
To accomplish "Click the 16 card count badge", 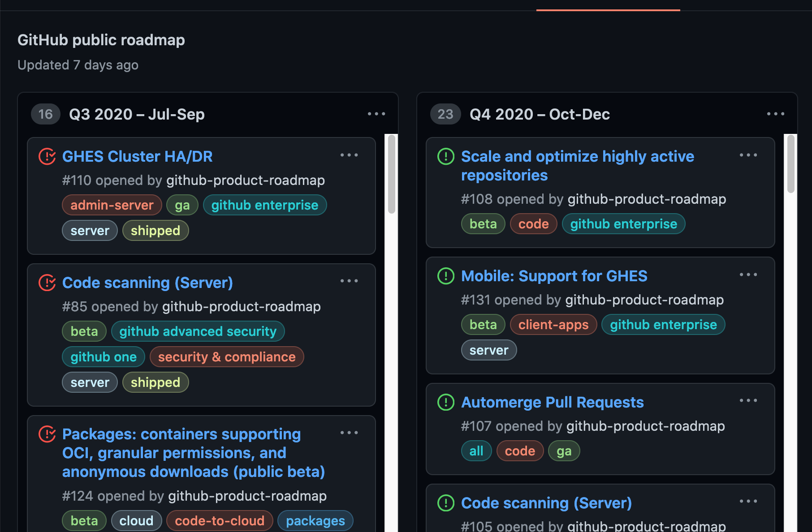I will [46, 114].
